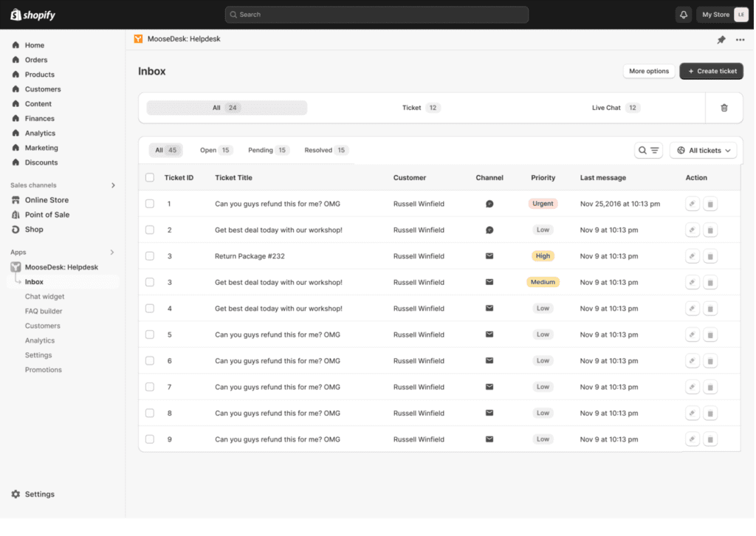Viewport: 756px width, 536px height.
Task: Open the notifications bell in the top bar
Action: tap(683, 14)
